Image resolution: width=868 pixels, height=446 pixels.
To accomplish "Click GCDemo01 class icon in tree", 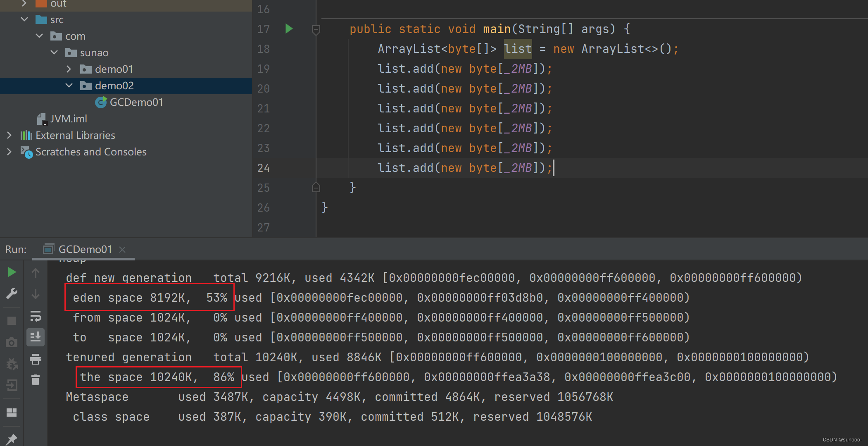I will (x=101, y=102).
